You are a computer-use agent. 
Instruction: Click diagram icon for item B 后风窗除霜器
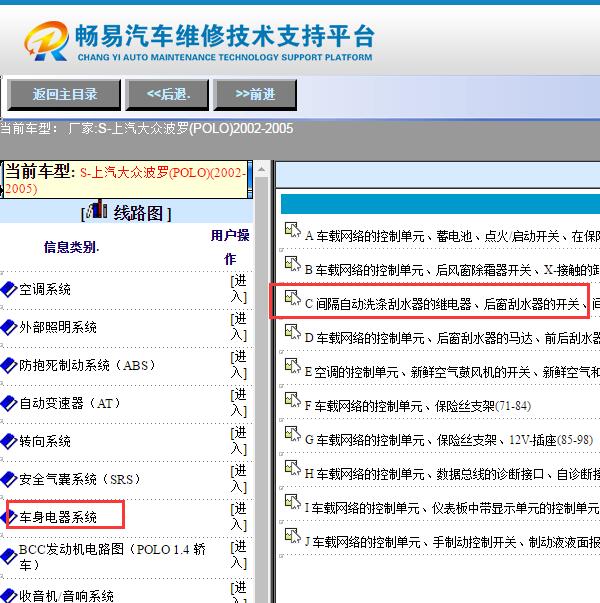pos(293,264)
